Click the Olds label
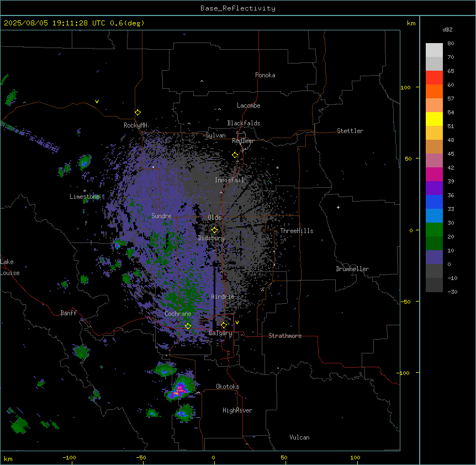 tap(214, 218)
